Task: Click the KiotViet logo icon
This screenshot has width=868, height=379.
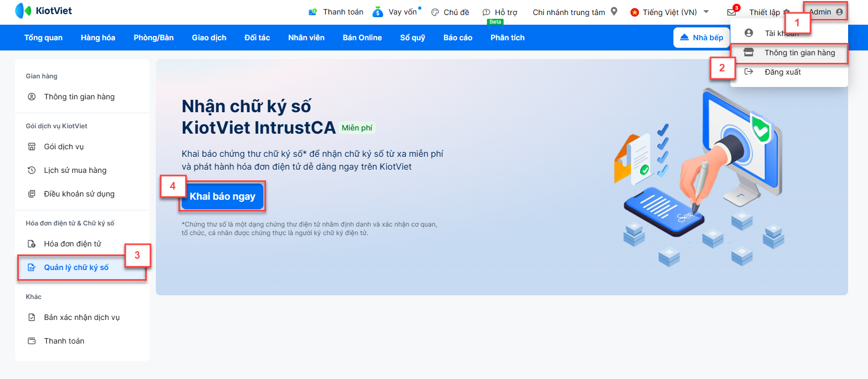Action: 23,11
